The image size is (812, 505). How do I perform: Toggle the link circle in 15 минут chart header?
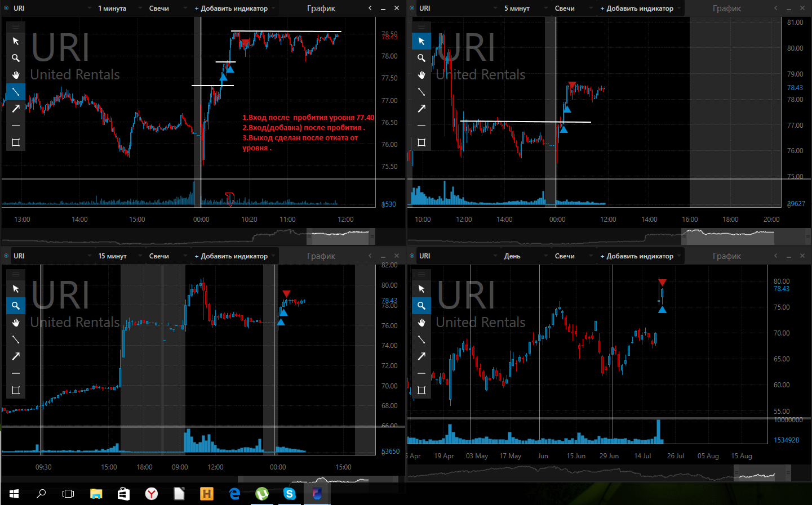[x=6, y=256]
